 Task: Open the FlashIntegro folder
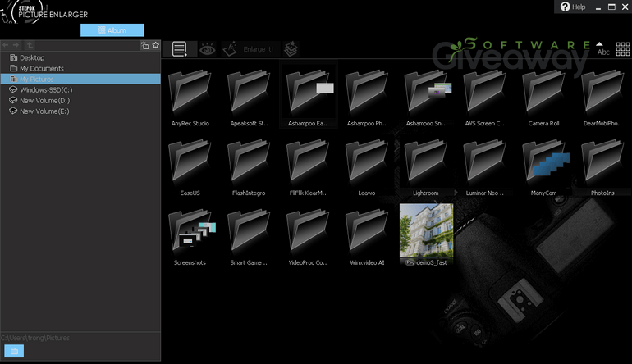tap(249, 167)
